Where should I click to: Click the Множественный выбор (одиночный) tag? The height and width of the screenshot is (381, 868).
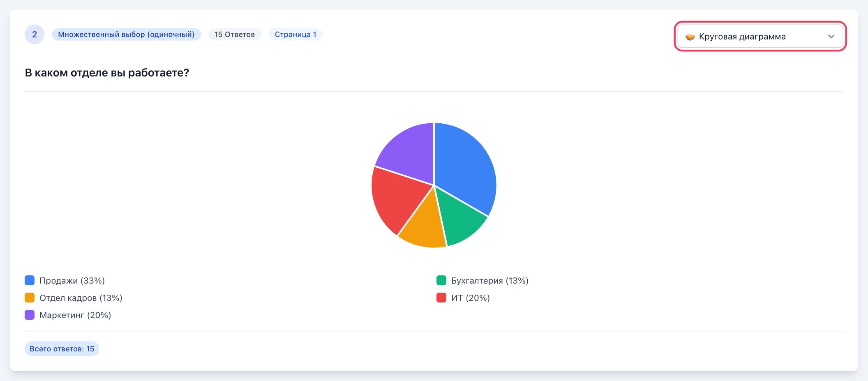click(x=126, y=35)
